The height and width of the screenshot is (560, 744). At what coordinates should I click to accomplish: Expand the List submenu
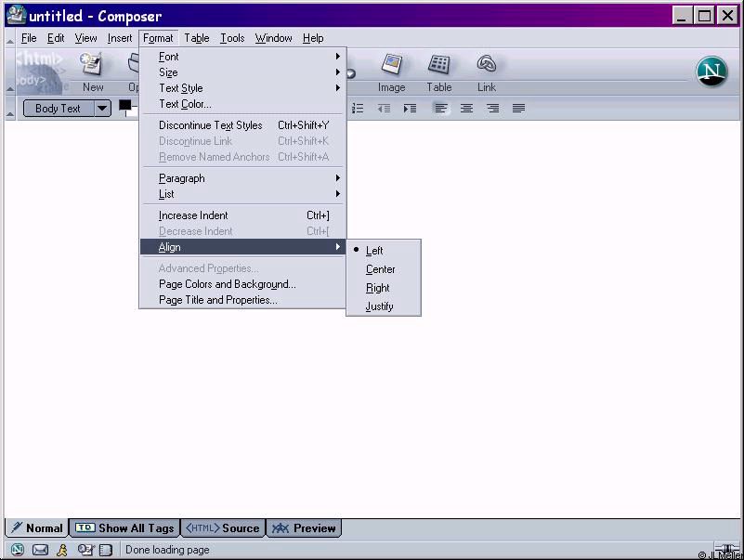click(x=243, y=193)
